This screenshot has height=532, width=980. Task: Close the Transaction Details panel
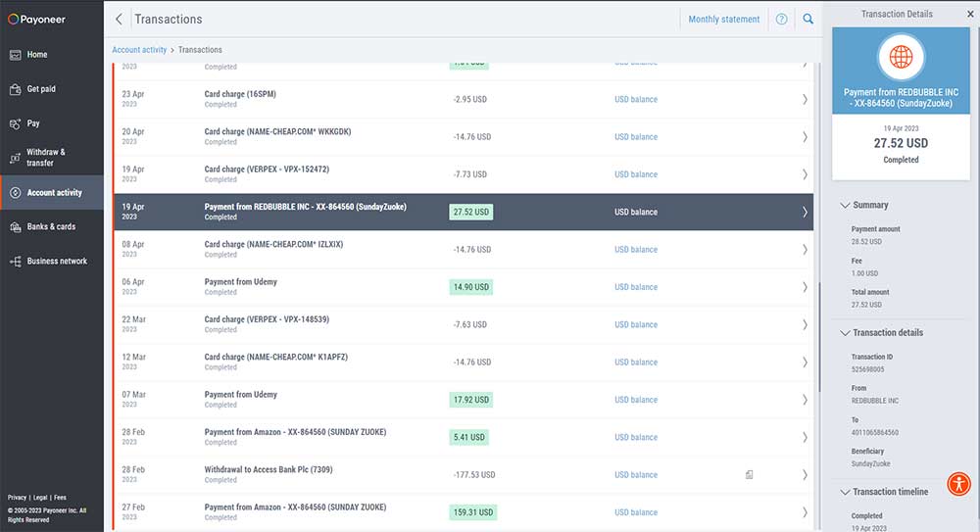tap(970, 14)
